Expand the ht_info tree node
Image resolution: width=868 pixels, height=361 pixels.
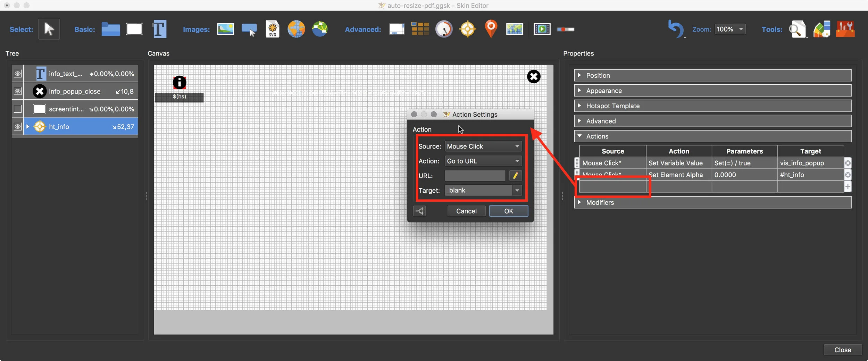click(28, 127)
